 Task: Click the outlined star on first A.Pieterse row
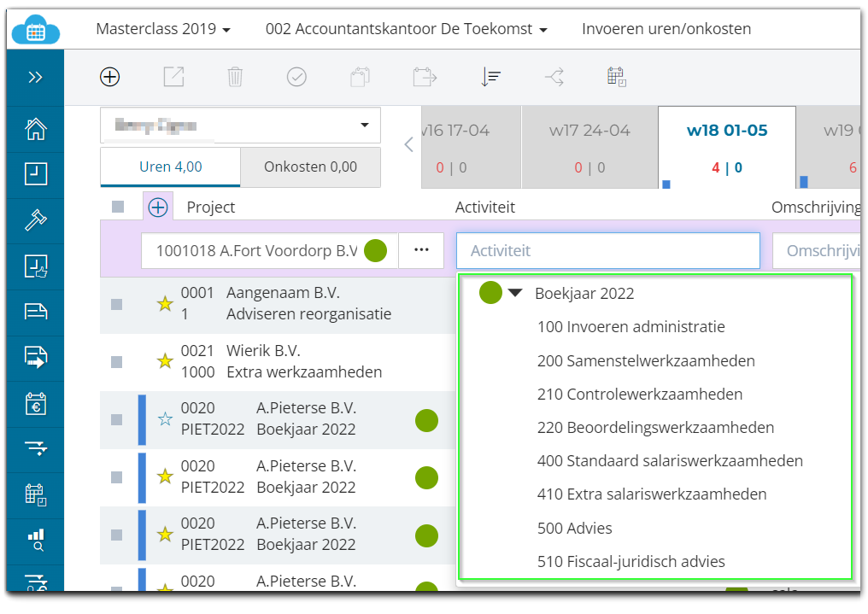click(165, 419)
